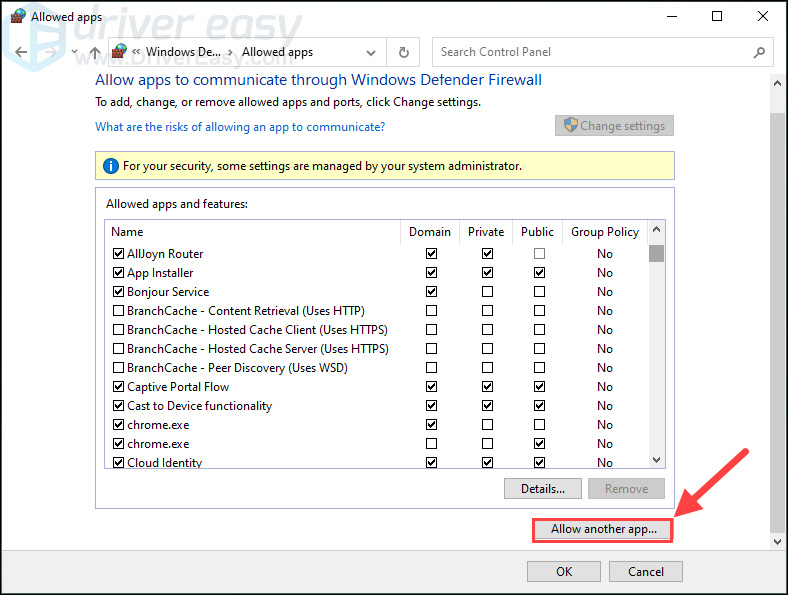Click the Up one level arrow
Image resolution: width=788 pixels, height=595 pixels.
[94, 52]
